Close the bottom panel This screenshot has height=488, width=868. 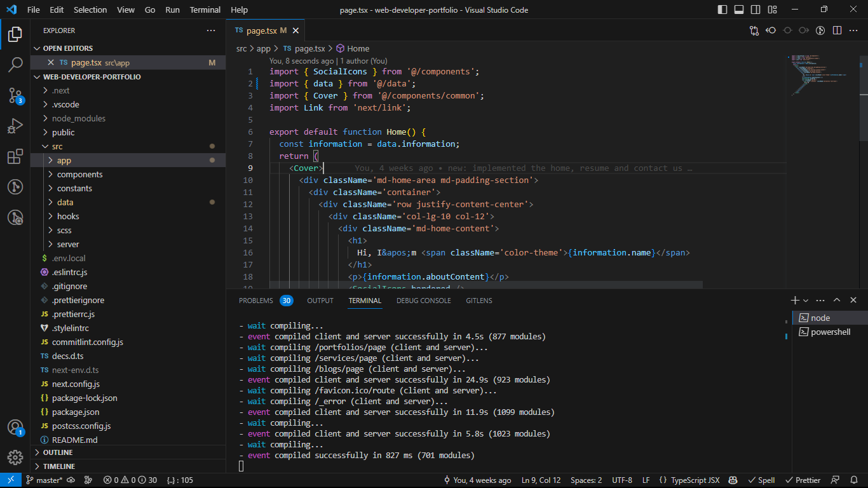[x=853, y=300]
